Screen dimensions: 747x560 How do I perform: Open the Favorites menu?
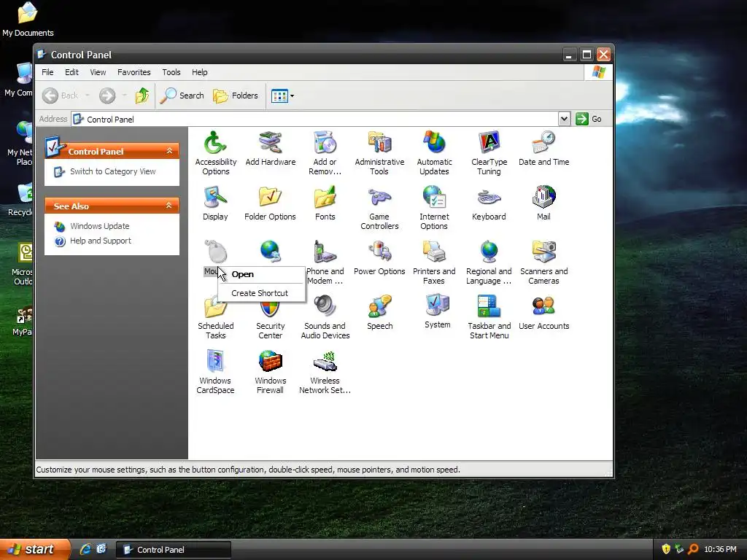(134, 72)
